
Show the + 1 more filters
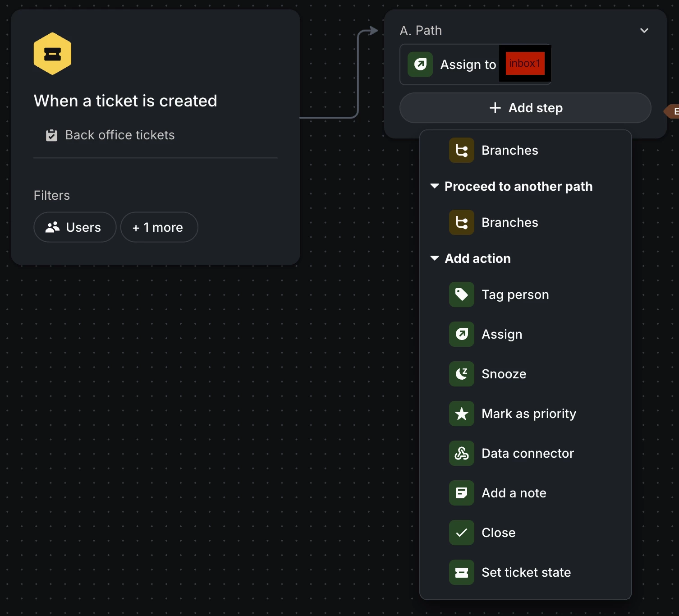159,227
